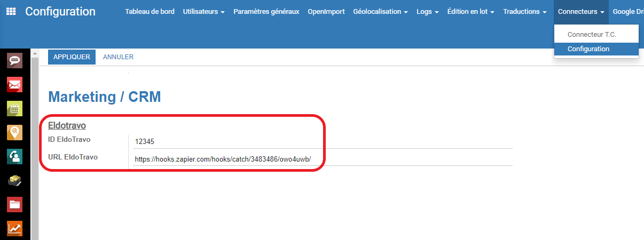Expand the Logs dropdown menu
The width and height of the screenshot is (644, 240).
click(428, 11)
